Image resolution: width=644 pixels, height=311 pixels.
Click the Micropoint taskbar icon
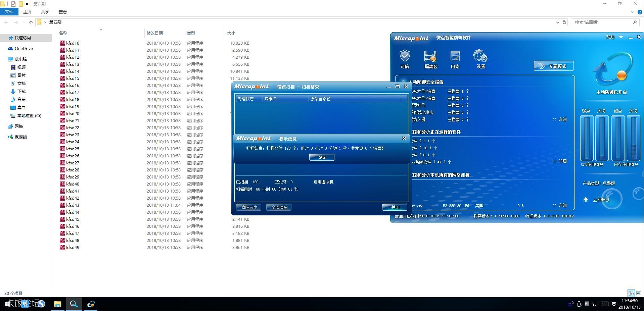tap(90, 304)
